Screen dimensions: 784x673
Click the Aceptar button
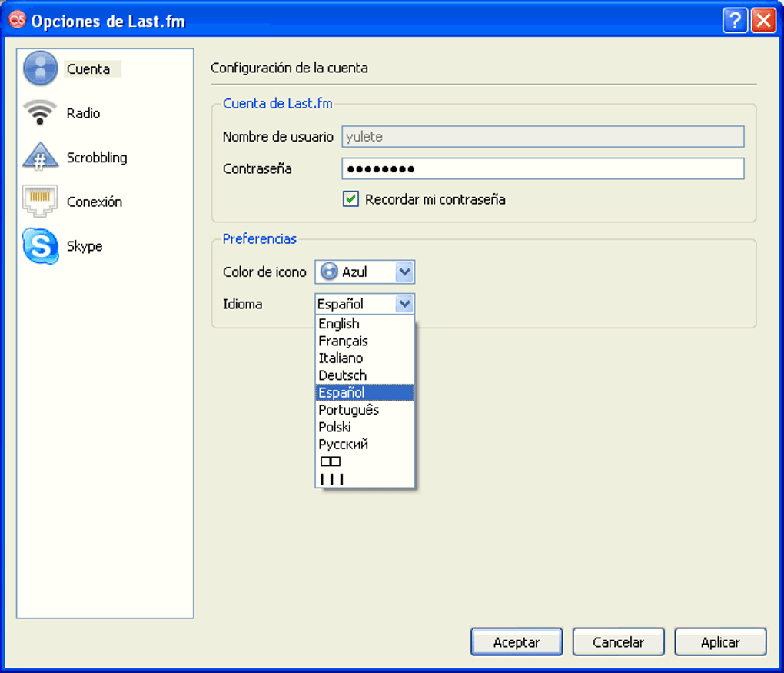pos(516,641)
